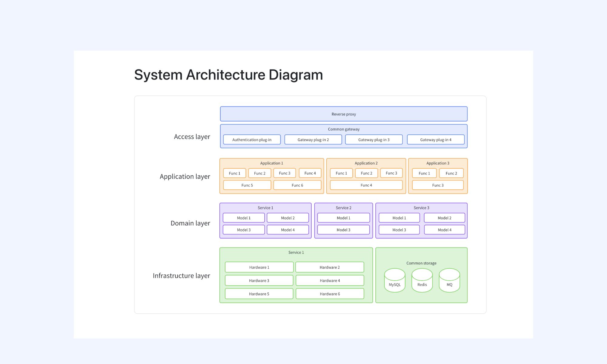The image size is (607, 364).
Task: Select the Gateway plug-in 2 box
Action: pos(313,140)
